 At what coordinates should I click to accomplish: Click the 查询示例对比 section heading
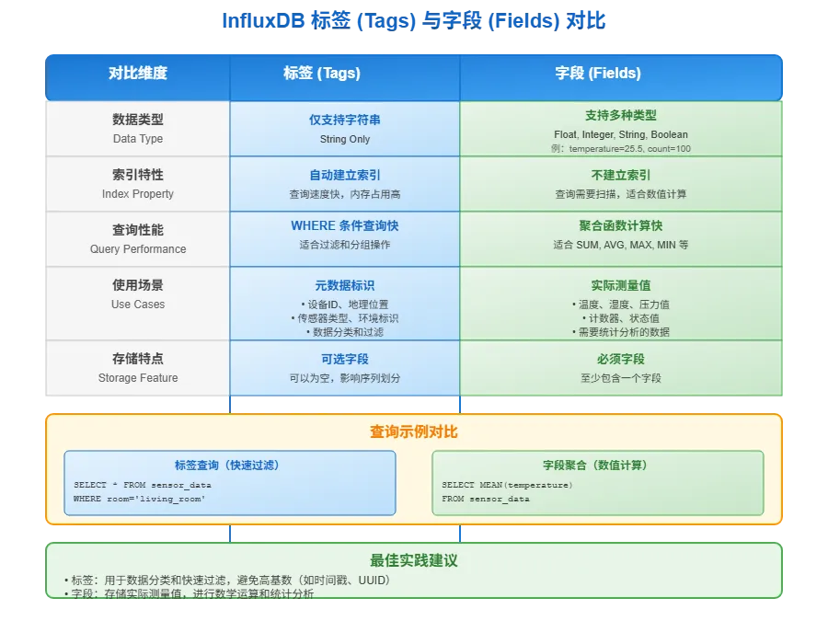tap(414, 432)
